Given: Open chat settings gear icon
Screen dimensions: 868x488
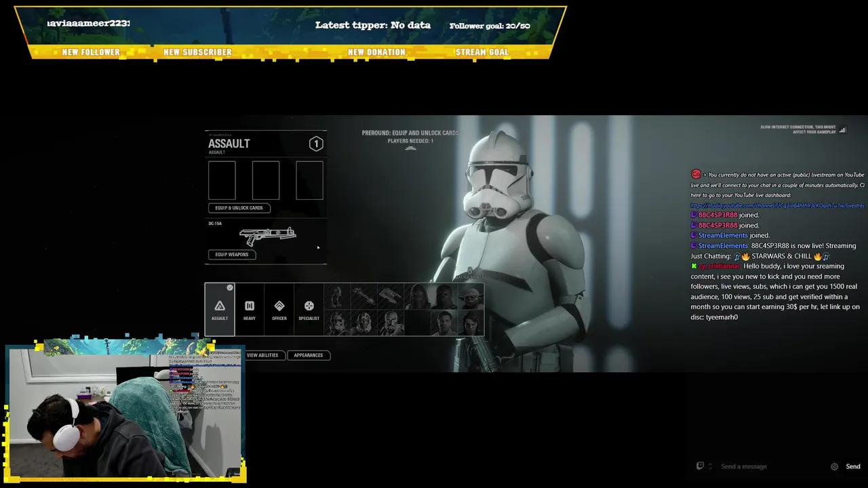Looking at the screenshot, I should pos(834,466).
